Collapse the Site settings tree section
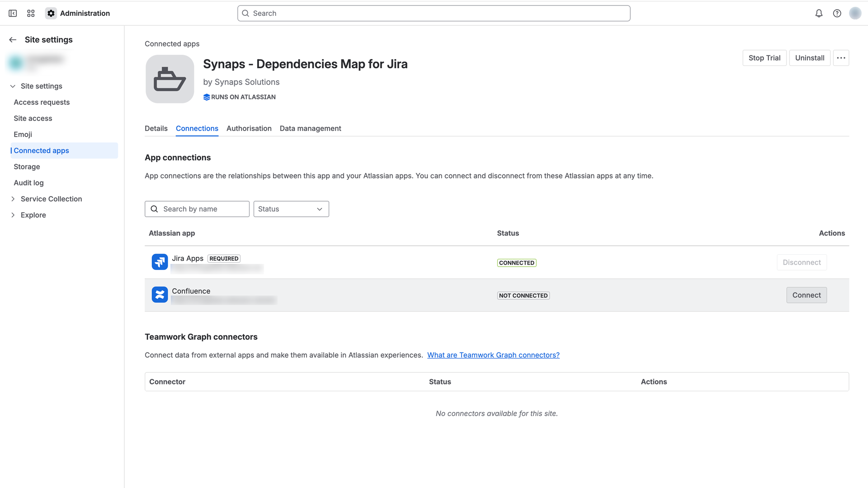This screenshot has height=488, width=868. click(x=13, y=86)
